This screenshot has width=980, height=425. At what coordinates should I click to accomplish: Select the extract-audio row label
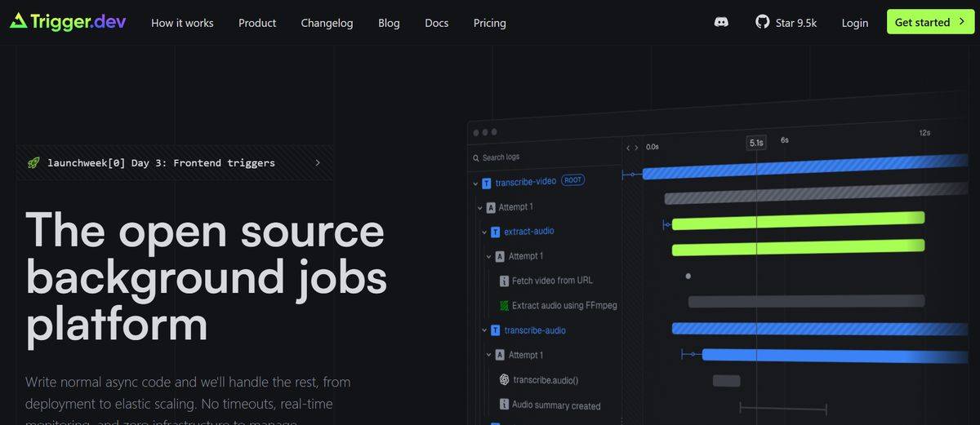529,232
